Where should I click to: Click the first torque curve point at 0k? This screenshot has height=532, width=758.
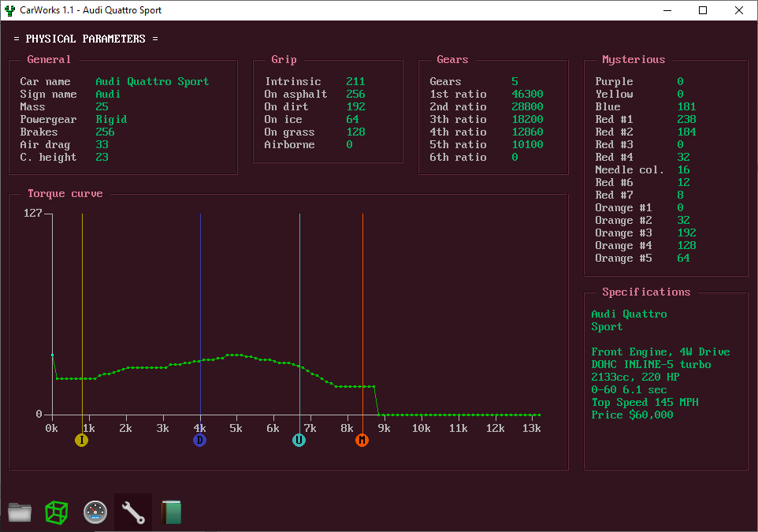[x=52, y=355]
